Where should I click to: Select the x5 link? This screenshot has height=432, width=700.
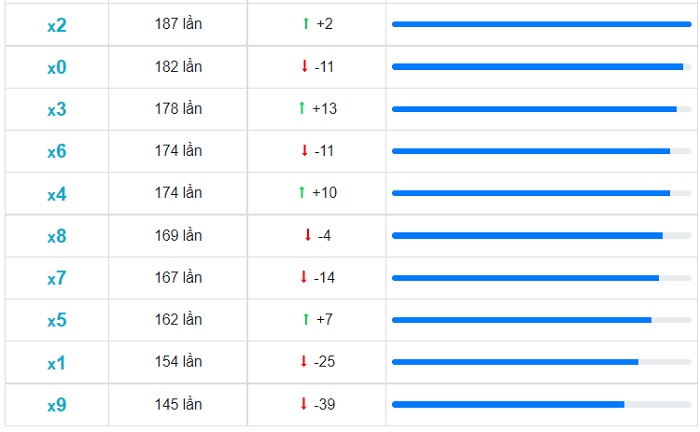point(57,320)
